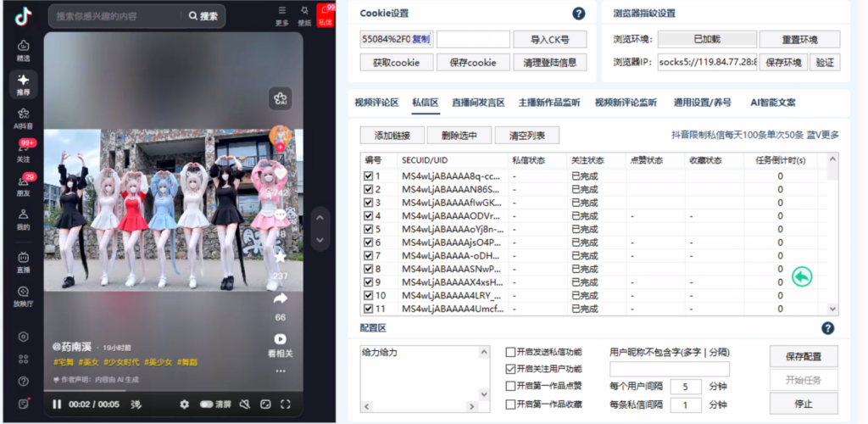868x424 pixels.
Task: Switch to 视频评论区 tab
Action: [376, 103]
